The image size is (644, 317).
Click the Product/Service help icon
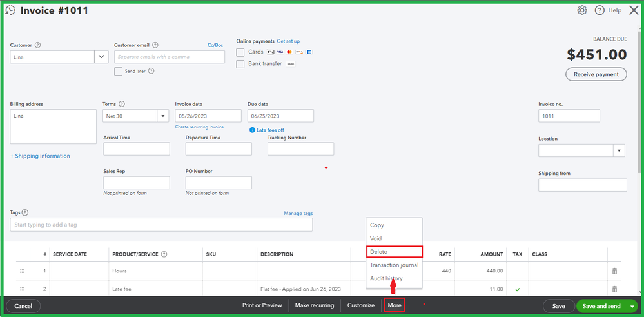click(x=164, y=254)
